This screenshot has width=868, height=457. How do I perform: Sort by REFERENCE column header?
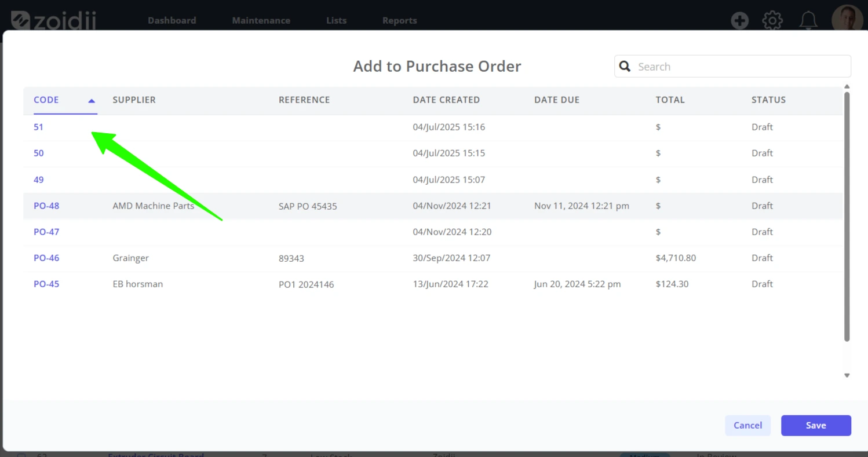[304, 100]
